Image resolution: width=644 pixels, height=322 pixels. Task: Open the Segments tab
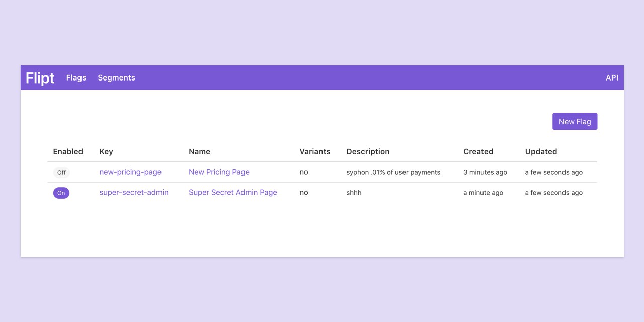116,78
